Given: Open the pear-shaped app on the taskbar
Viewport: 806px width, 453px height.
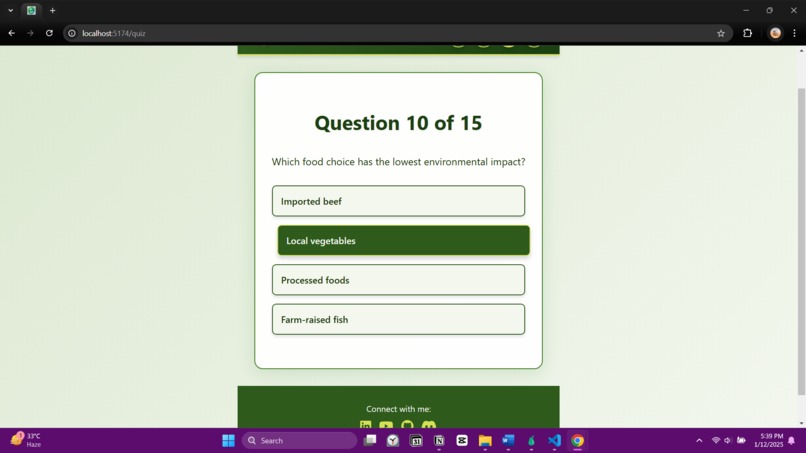Looking at the screenshot, I should 532,441.
